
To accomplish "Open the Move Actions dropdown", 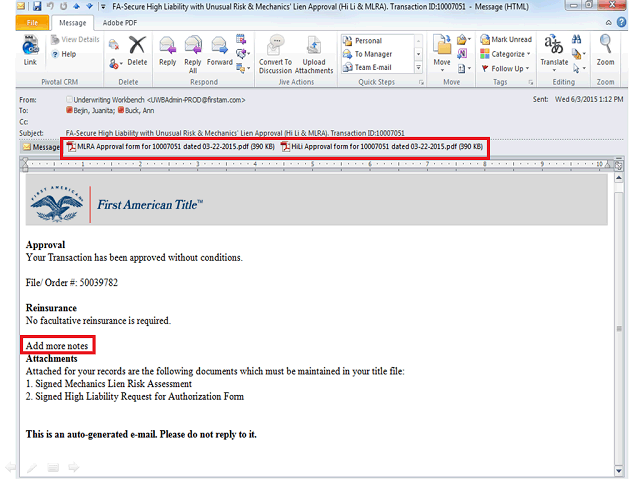I will pos(464,68).
